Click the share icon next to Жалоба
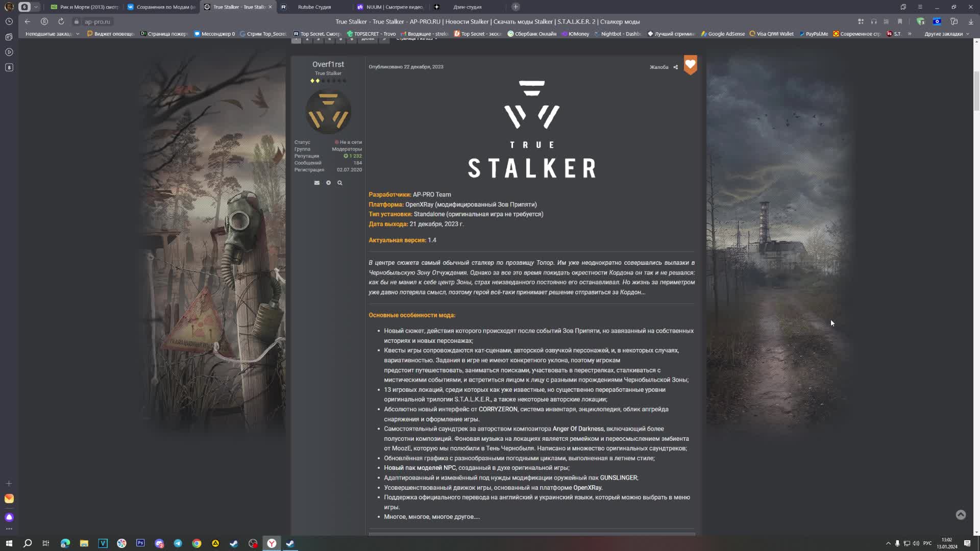The height and width of the screenshot is (551, 980). tap(675, 67)
